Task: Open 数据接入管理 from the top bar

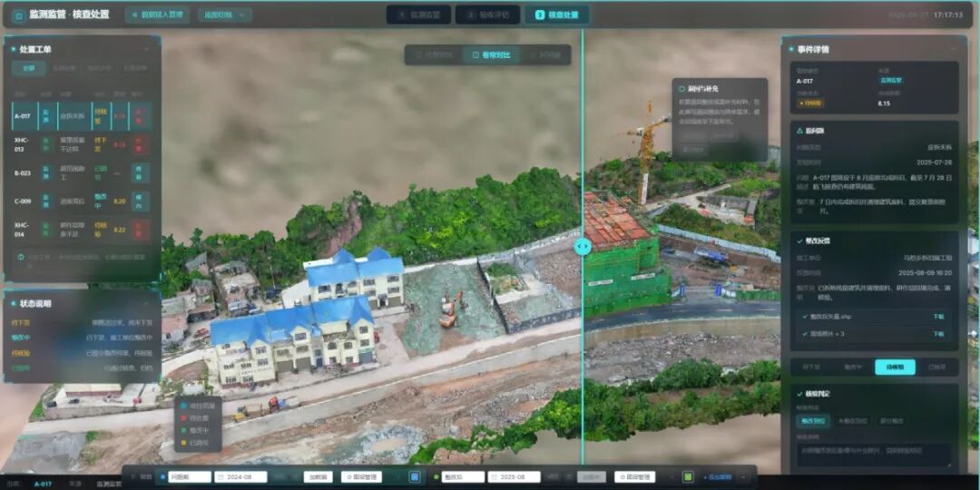Action: (157, 15)
